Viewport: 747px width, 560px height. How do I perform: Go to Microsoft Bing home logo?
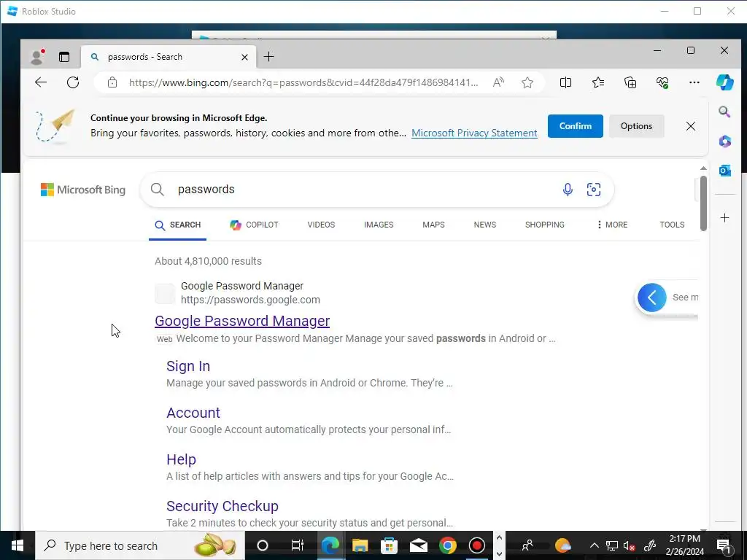(x=83, y=190)
